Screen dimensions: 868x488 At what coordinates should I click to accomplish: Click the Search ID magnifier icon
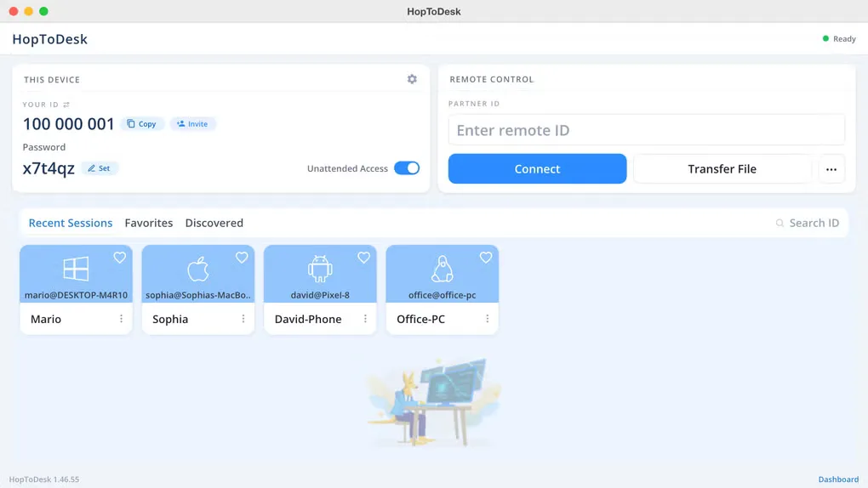click(x=779, y=223)
